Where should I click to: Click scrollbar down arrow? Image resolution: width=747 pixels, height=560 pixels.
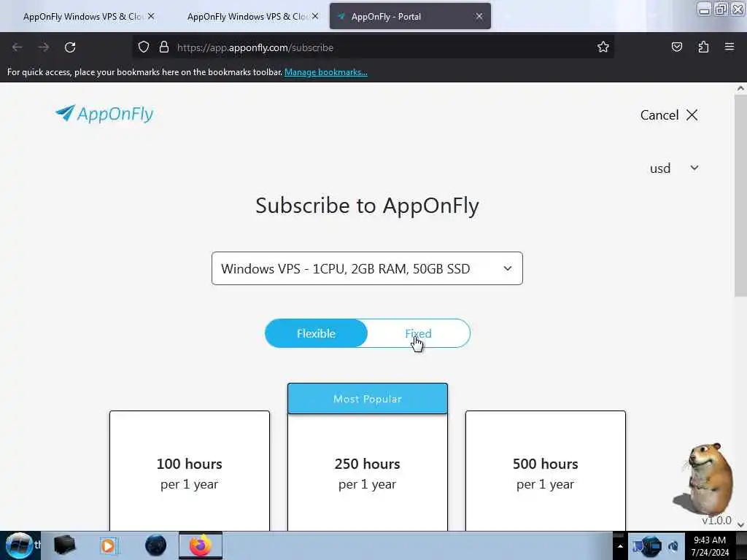click(x=740, y=524)
